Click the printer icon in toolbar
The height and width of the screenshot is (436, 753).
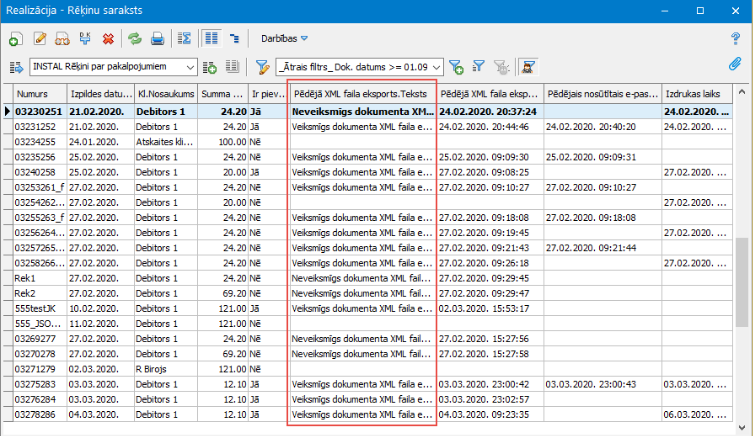tap(157, 39)
